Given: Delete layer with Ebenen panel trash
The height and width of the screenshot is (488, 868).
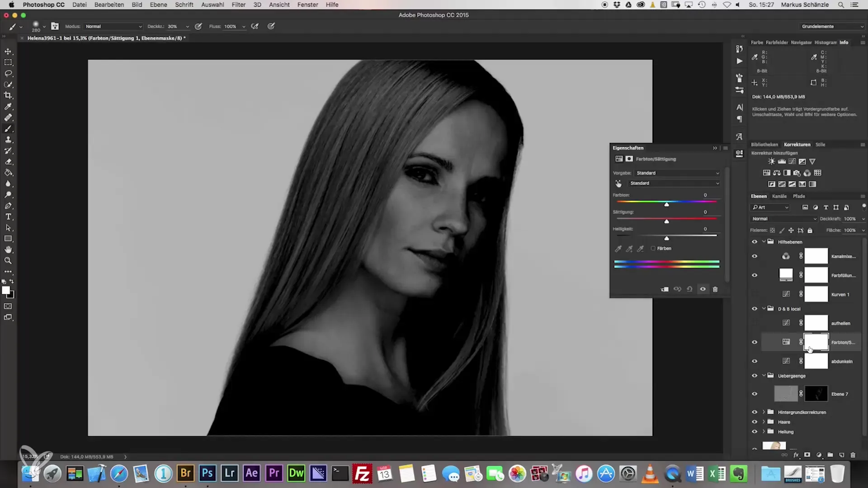Looking at the screenshot, I should (853, 455).
